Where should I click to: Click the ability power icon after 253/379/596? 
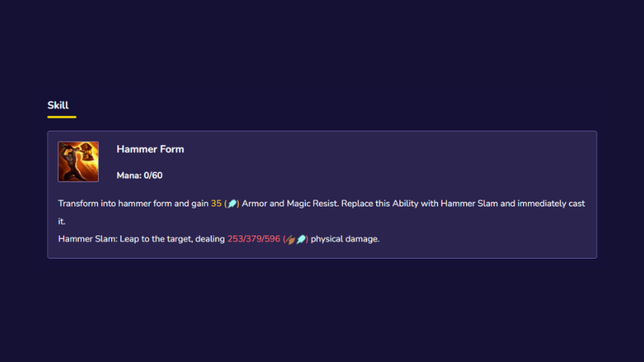(x=301, y=239)
